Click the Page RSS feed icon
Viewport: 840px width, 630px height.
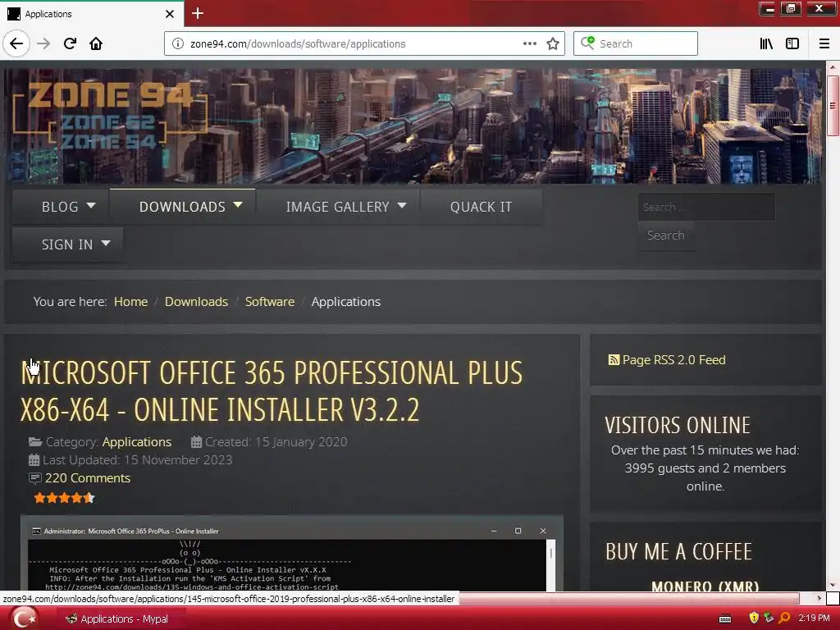614,360
